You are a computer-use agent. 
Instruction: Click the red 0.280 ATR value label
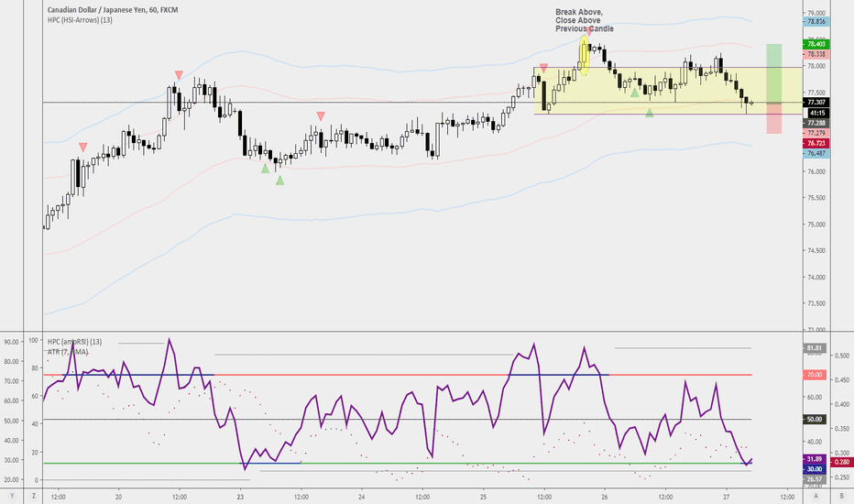842,462
